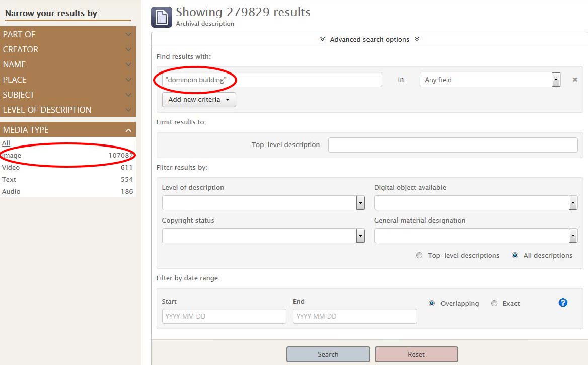Click the archival description document icon
Image resolution: width=588 pixels, height=365 pixels.
(161, 17)
